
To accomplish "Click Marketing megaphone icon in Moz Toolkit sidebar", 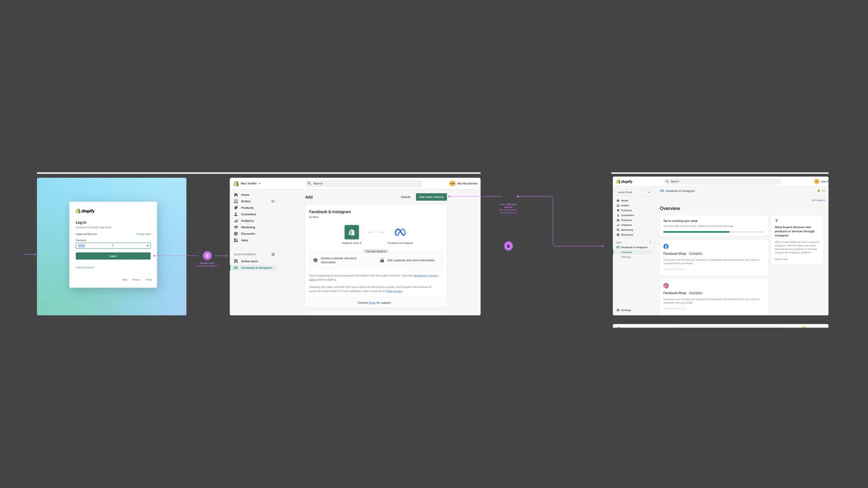I will point(236,227).
